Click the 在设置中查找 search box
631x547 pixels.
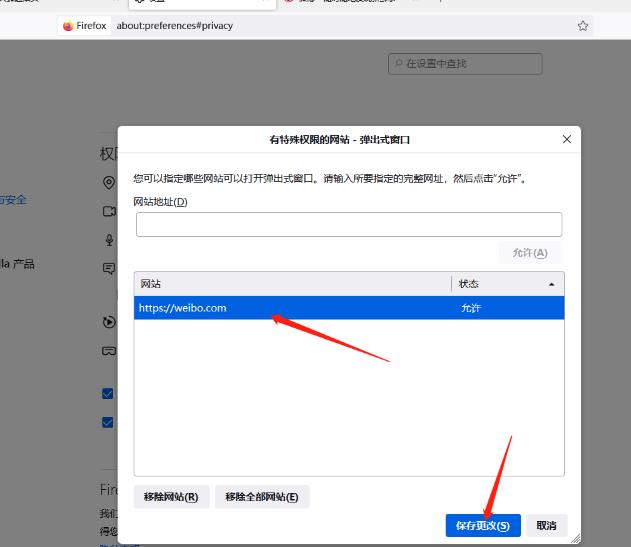pyautogui.click(x=465, y=64)
